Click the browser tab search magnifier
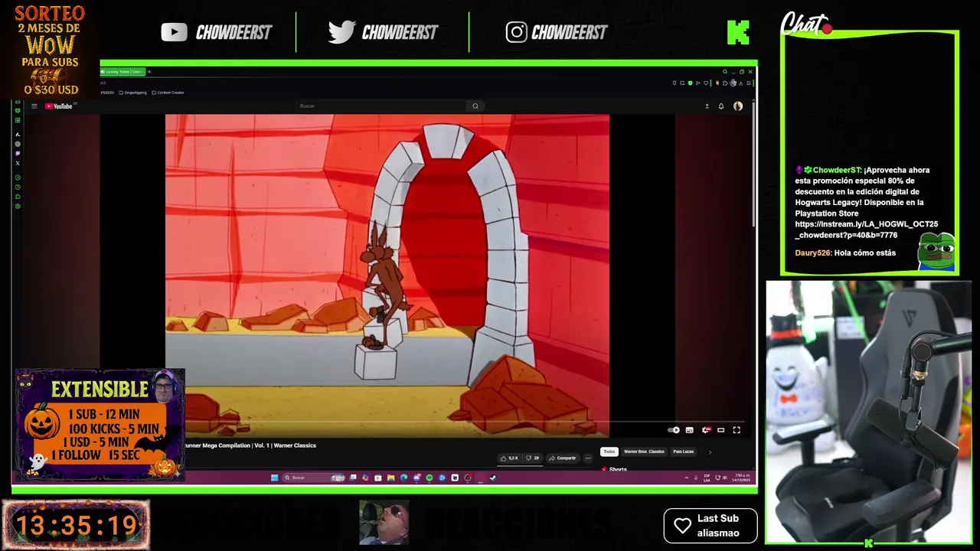The image size is (980, 551). (x=725, y=72)
